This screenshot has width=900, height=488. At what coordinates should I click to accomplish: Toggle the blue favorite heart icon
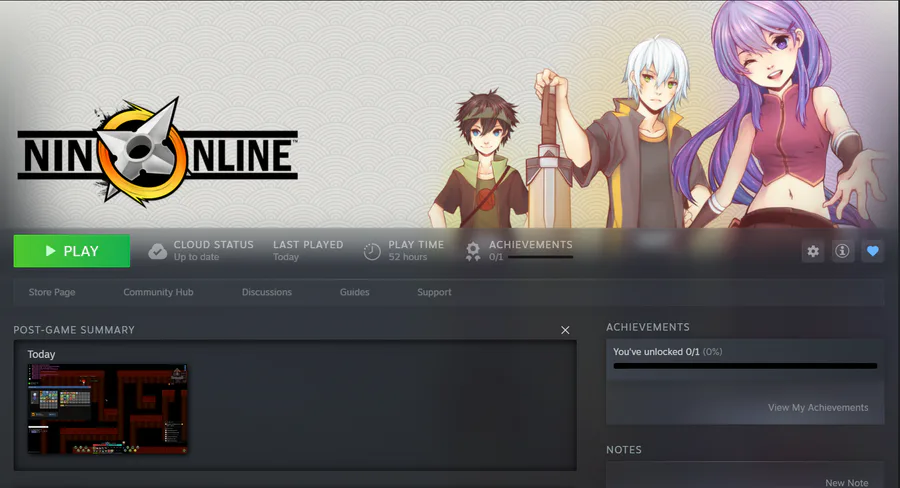(x=872, y=251)
